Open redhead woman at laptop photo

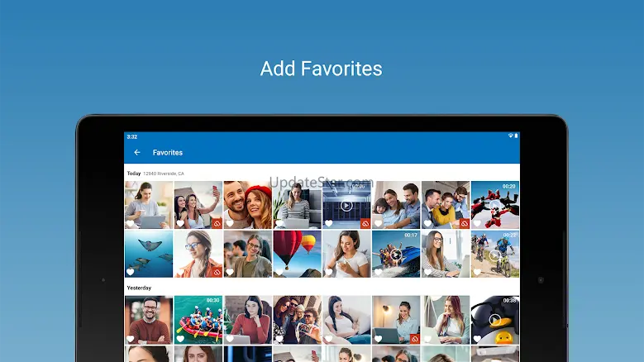(x=446, y=320)
